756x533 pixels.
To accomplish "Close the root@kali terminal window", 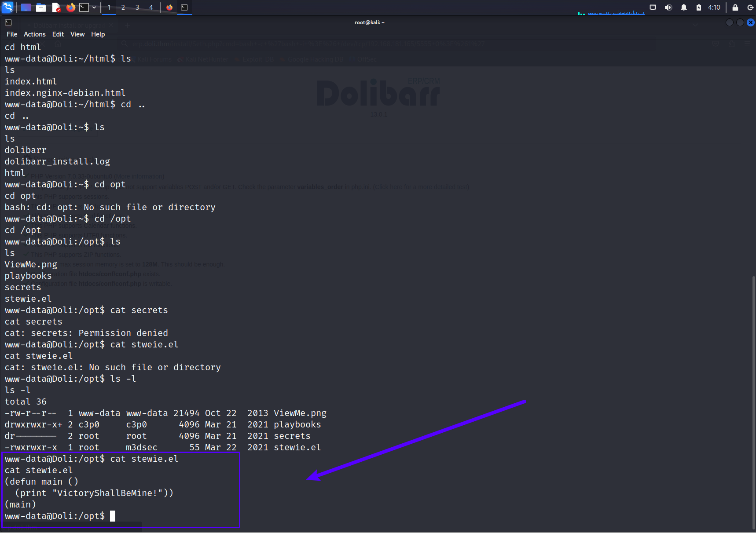I will point(751,22).
